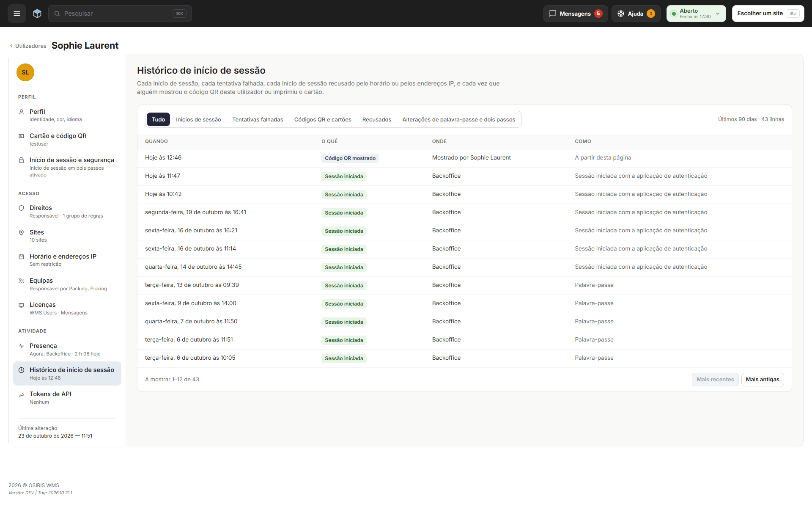The image size is (812, 507).
Task: Click the shield icon next to Direitos
Action: [21, 208]
